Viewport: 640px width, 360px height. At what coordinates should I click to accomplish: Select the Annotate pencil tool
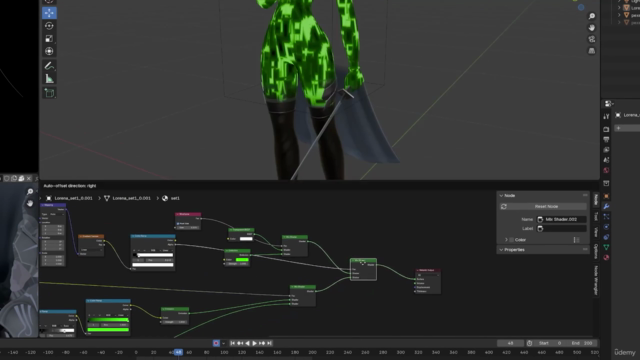pos(49,66)
